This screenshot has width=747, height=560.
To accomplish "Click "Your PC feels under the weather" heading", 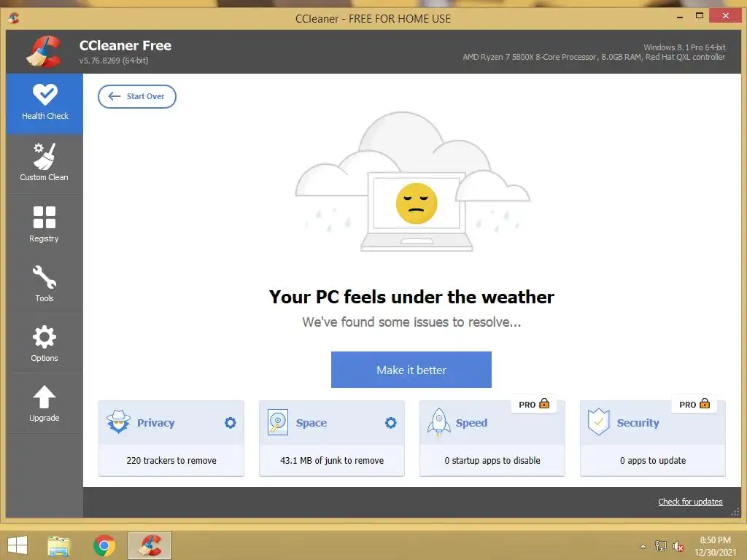I will (x=411, y=297).
